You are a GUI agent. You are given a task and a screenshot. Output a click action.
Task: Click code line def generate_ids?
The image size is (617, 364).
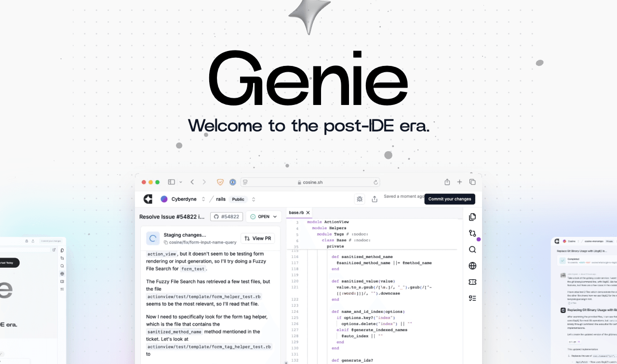coord(352,360)
